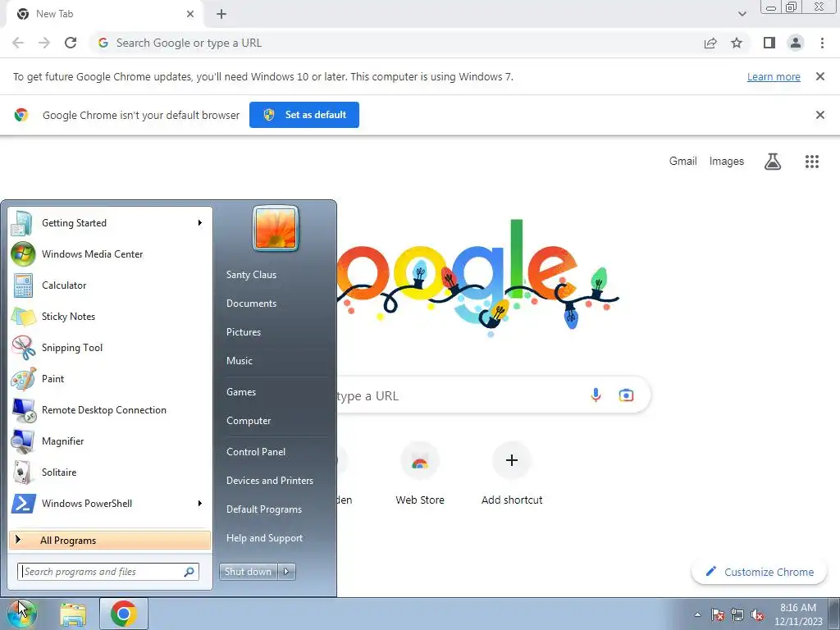Open the Chrome side panel

coord(769,43)
